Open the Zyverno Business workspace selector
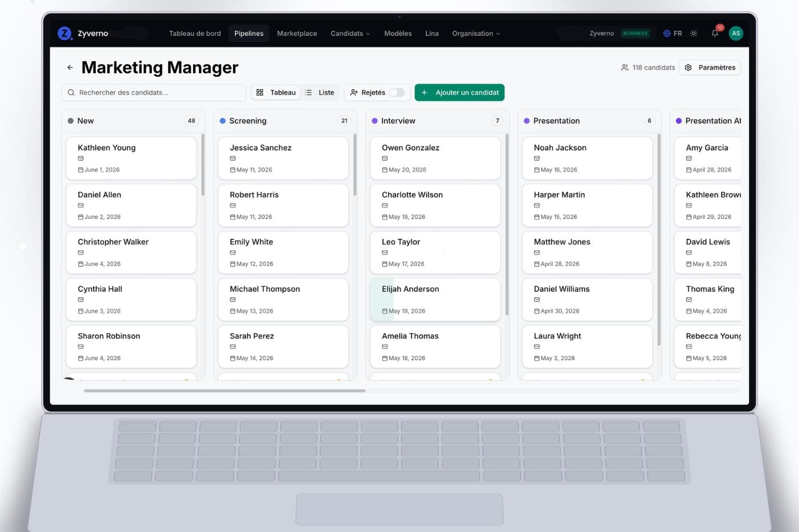This screenshot has height=532, width=799. coord(619,33)
